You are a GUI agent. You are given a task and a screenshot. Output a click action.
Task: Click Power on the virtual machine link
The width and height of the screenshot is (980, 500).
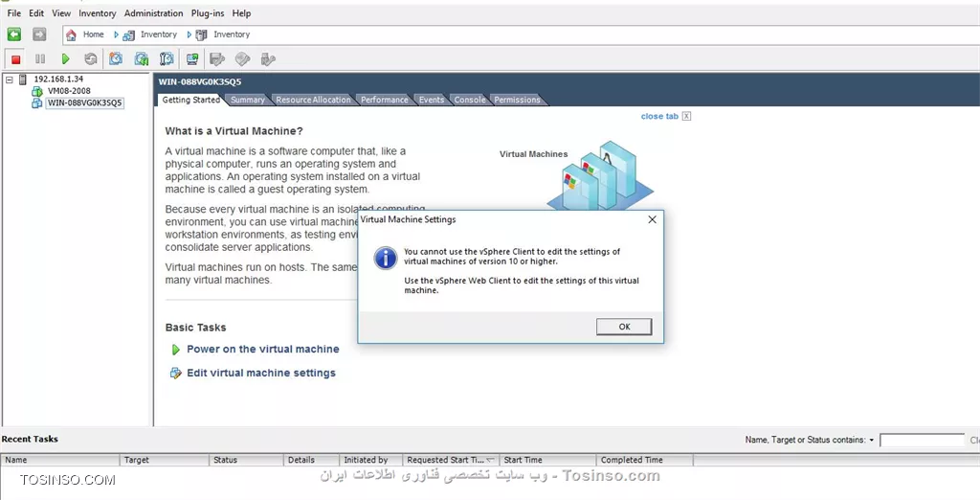click(263, 350)
